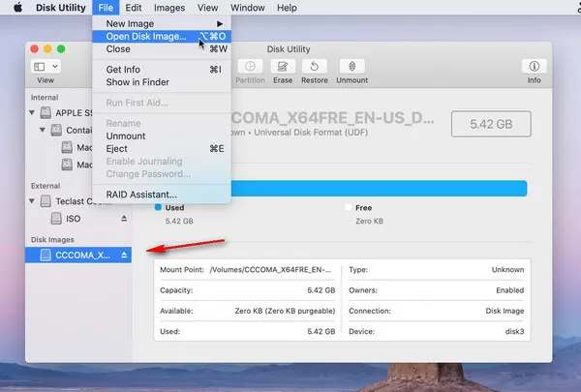Click the 5.42 GB size box

coord(491,124)
